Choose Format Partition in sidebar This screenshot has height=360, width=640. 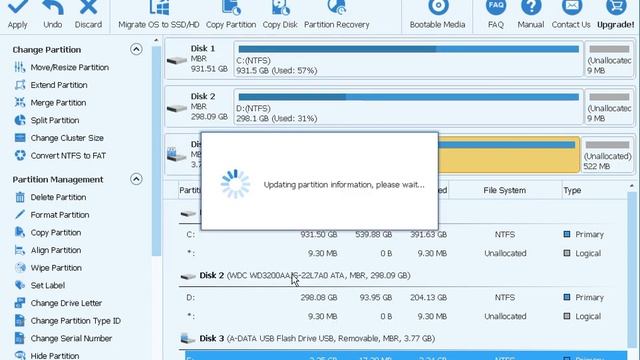pyautogui.click(x=52, y=215)
